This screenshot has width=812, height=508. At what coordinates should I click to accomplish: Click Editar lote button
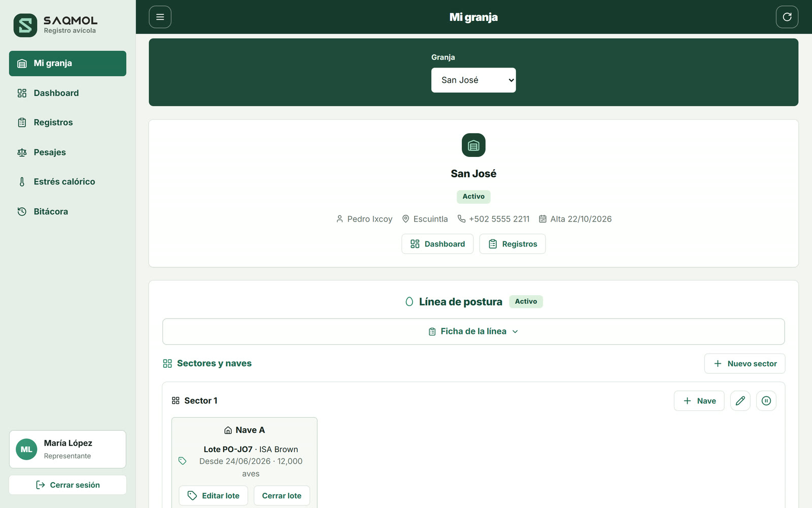click(213, 496)
